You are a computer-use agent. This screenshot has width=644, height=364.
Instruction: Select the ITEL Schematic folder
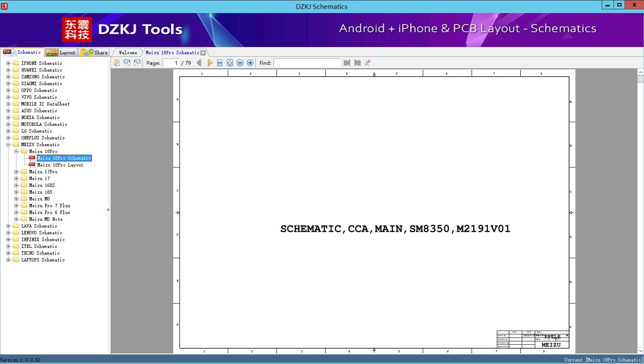(39, 246)
